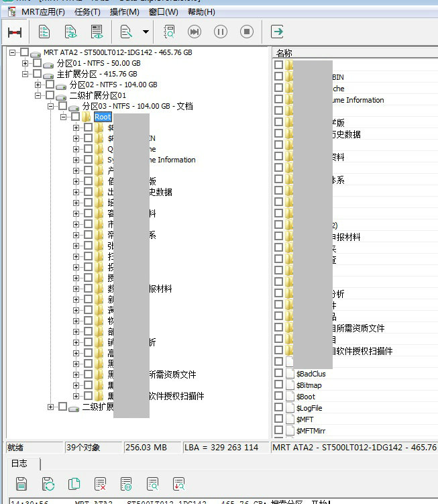
Task: Save the log with floppy icon
Action: pos(21,484)
